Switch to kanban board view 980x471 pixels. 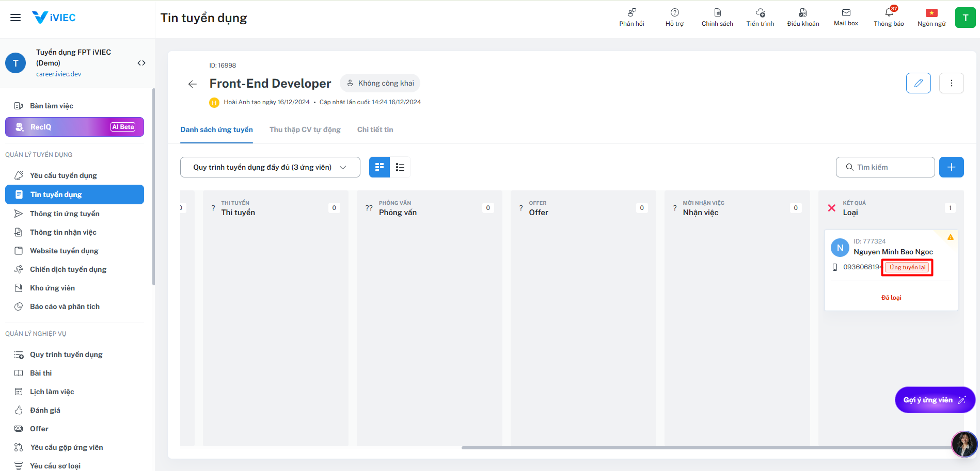380,167
